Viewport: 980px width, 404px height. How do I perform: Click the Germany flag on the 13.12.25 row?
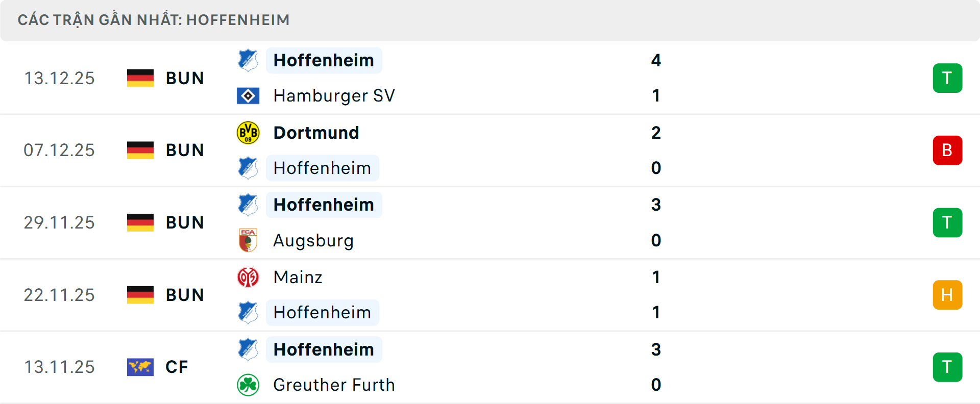pyautogui.click(x=140, y=78)
